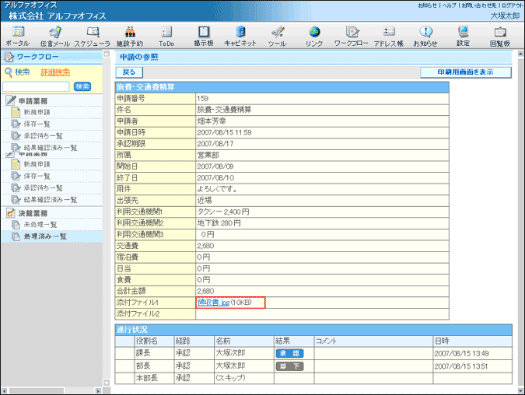Open the スケジューラ scheduler icon
Screen dimensions: 525x395
(x=92, y=32)
